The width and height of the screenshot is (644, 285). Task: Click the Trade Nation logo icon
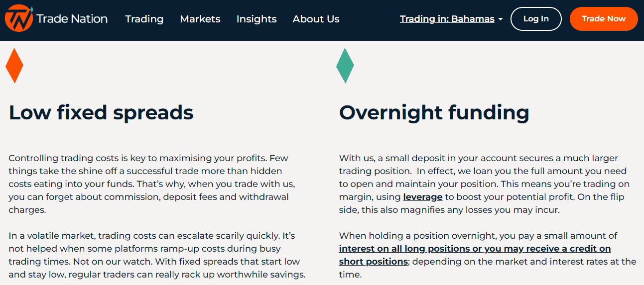19,18
